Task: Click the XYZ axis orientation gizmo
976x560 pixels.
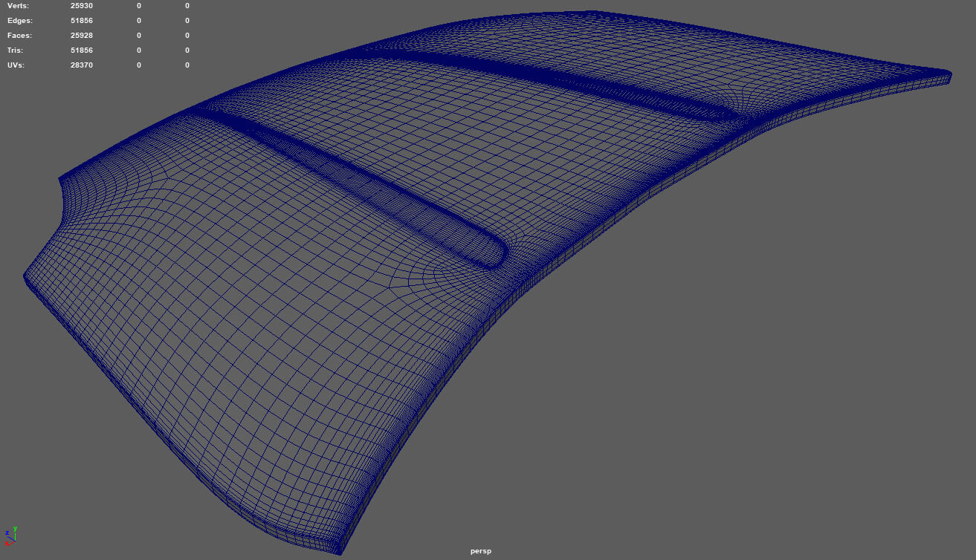Action: (10, 536)
